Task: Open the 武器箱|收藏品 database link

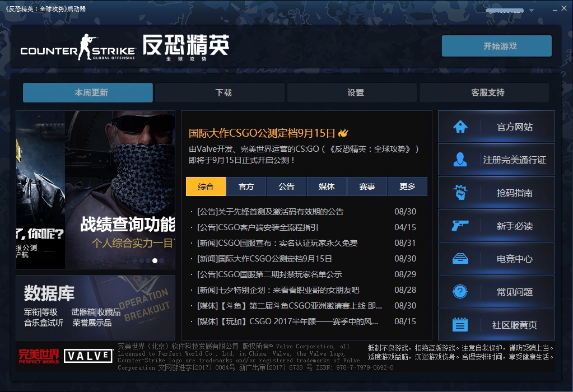Action: tap(96, 312)
